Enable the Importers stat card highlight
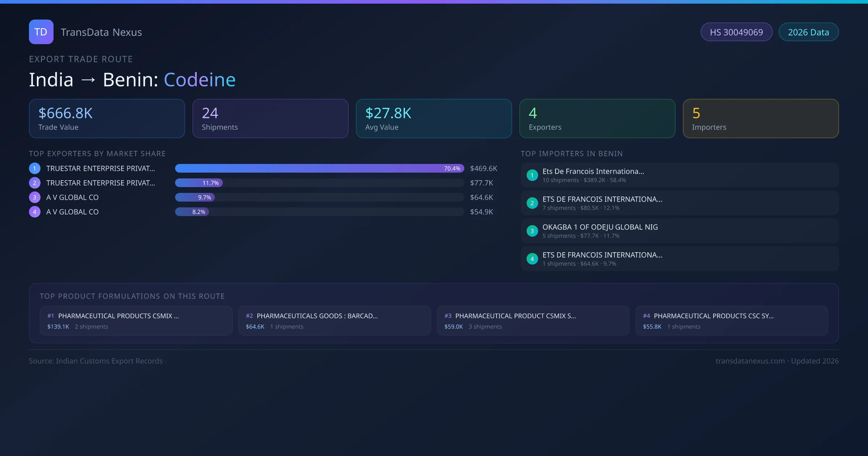 coord(761,118)
